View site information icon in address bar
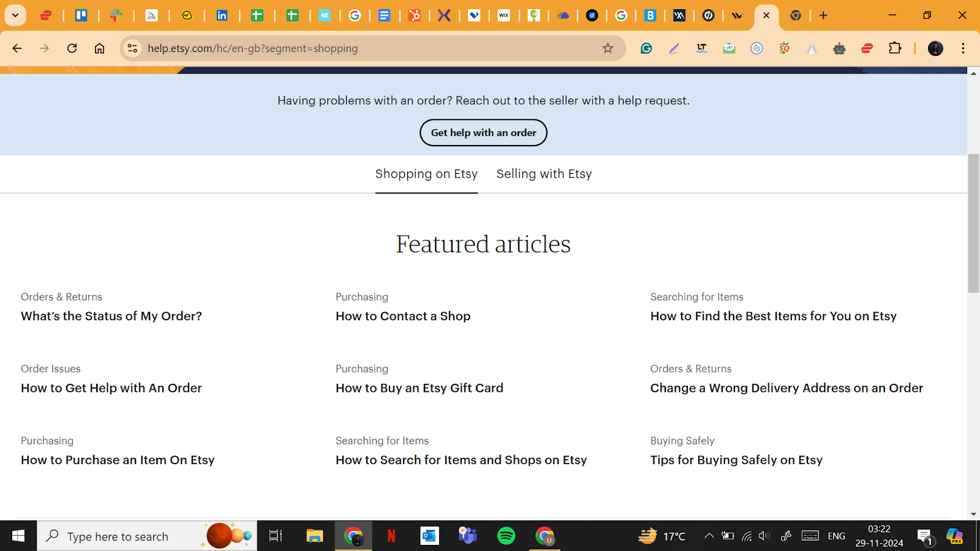The height and width of the screenshot is (551, 980). (x=132, y=48)
